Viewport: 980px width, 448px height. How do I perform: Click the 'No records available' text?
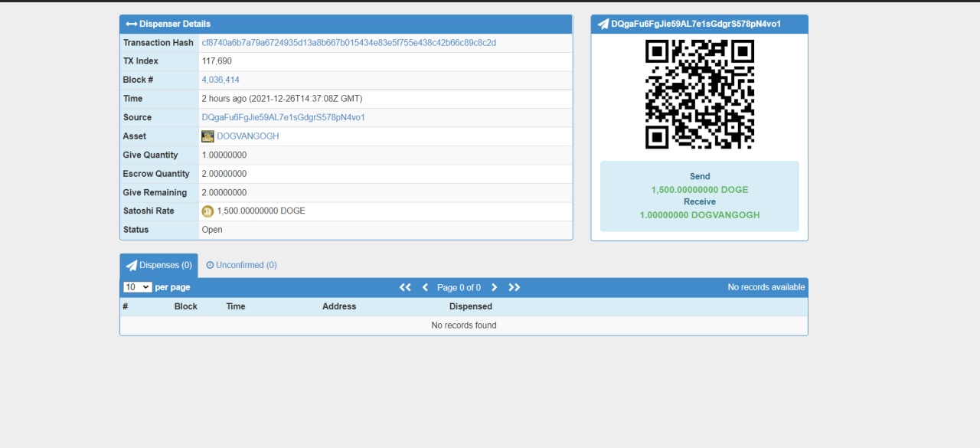[x=766, y=287]
